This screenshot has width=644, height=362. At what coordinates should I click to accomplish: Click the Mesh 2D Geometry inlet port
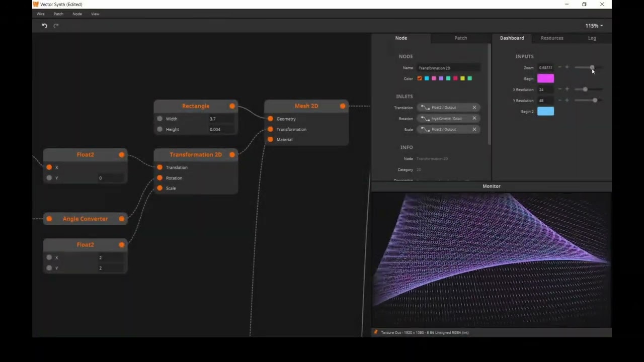(x=270, y=119)
